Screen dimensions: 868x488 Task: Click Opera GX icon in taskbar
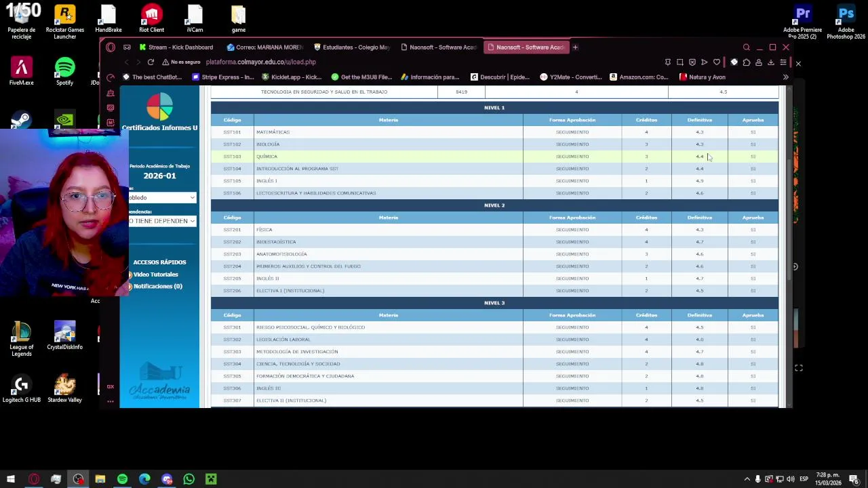34,479
